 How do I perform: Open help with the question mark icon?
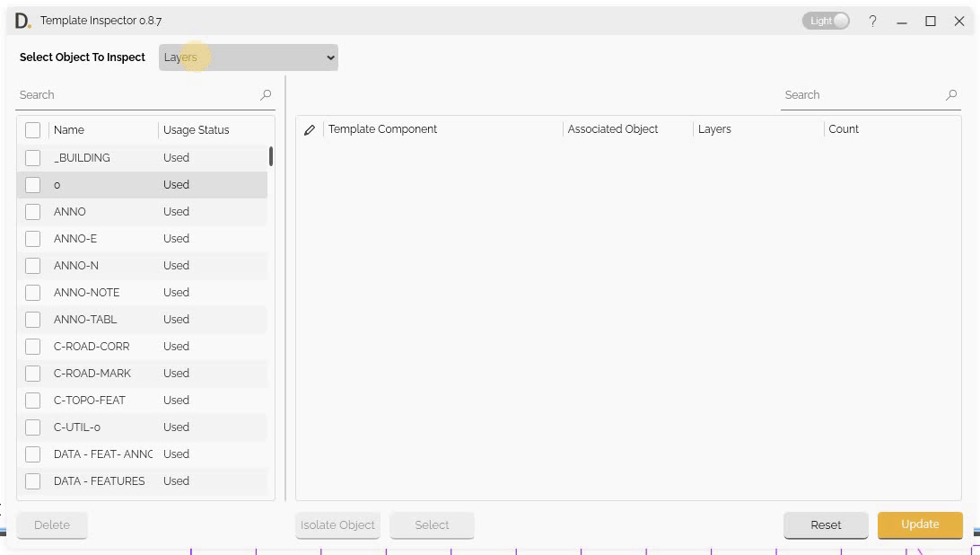[872, 22]
